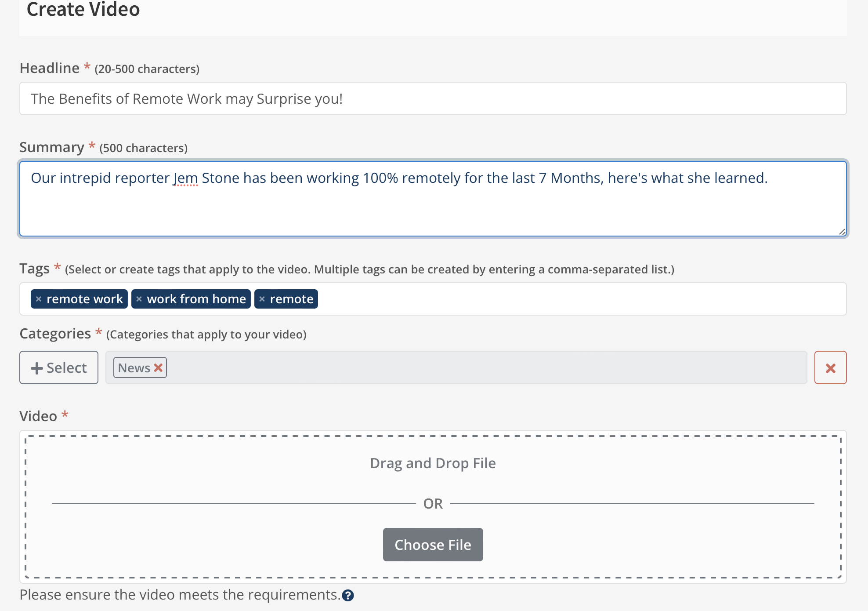Remove the "work from home" tag

pyautogui.click(x=139, y=299)
